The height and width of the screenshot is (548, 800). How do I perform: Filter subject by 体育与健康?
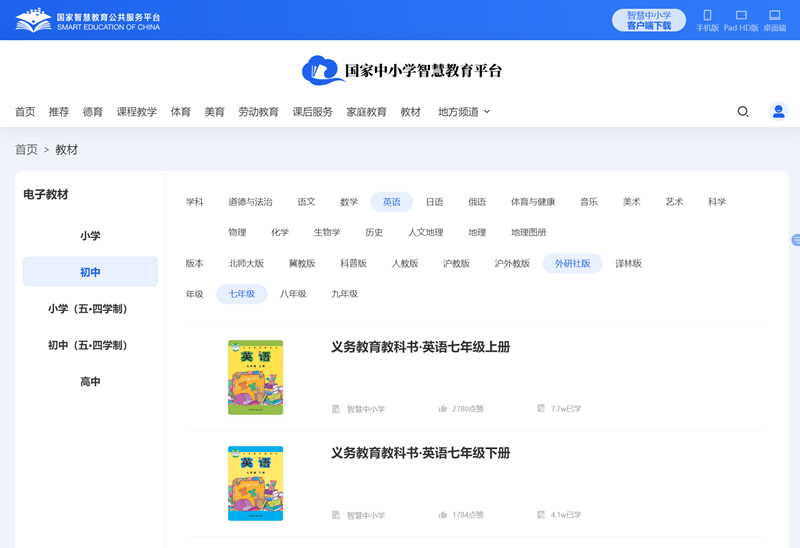coord(533,202)
